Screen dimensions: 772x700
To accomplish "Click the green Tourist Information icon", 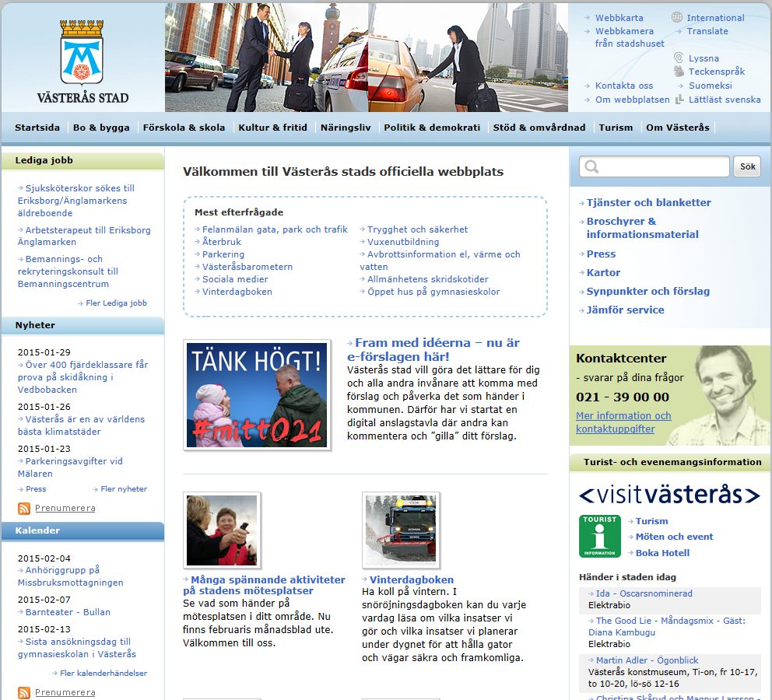I will coord(600,536).
